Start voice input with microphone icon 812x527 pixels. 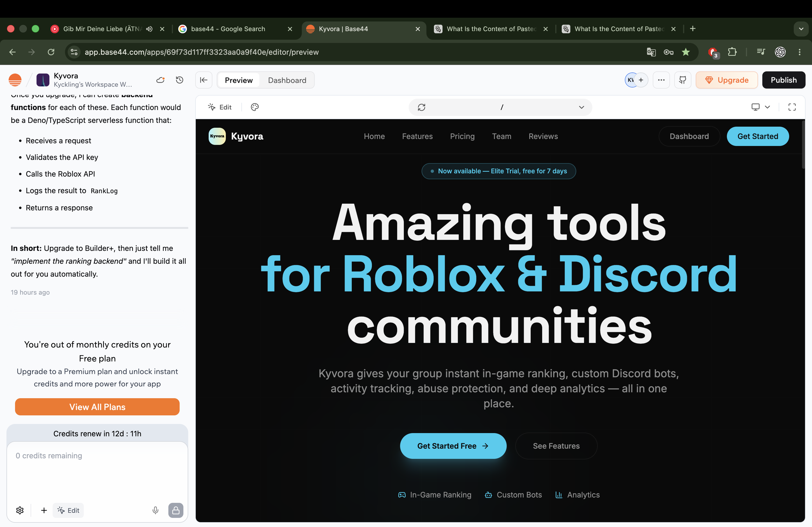(x=155, y=510)
